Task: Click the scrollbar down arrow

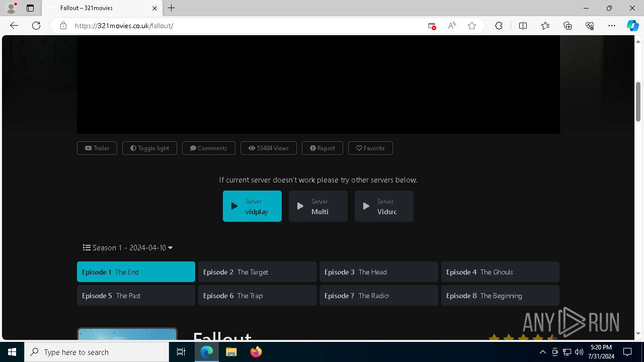Action: (x=638, y=333)
